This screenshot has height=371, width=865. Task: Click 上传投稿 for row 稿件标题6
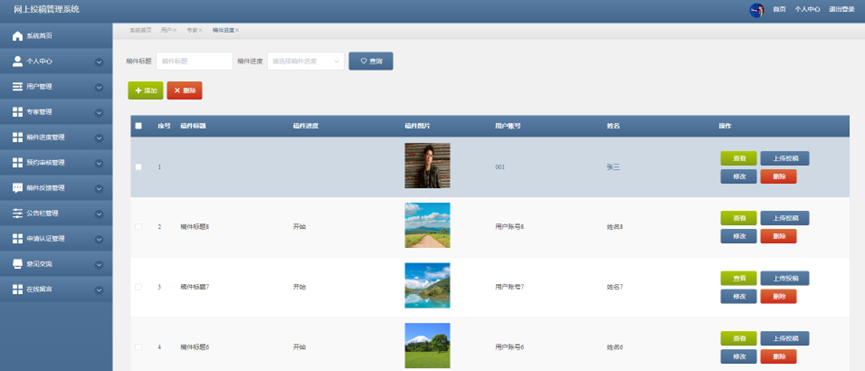[x=784, y=338]
